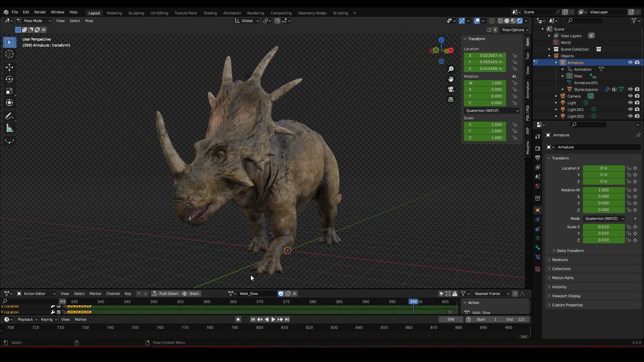Unlink the Walk_Slow action with X icon
The width and height of the screenshot is (644, 362).
[x=294, y=294]
